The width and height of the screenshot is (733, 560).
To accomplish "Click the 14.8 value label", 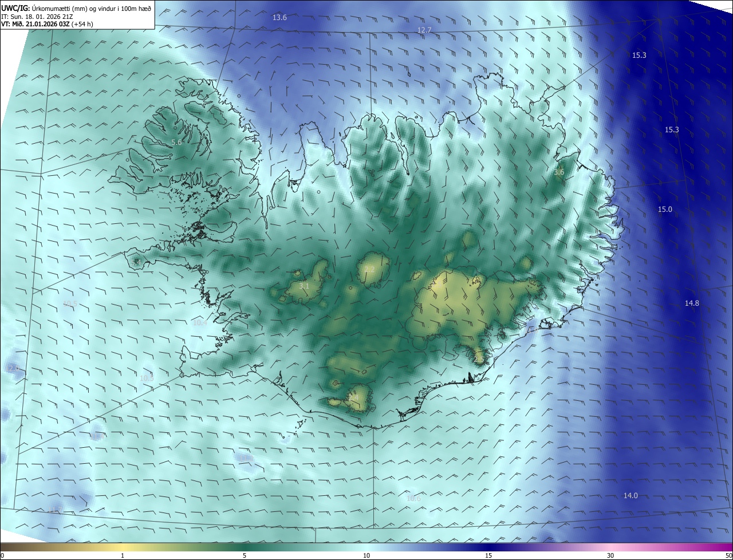I will (x=692, y=303).
